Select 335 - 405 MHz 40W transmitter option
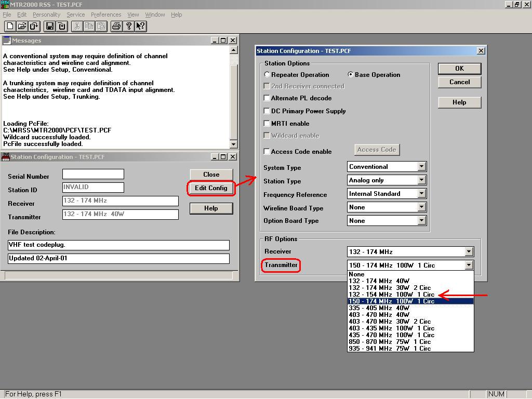The height and width of the screenshot is (399, 532). point(410,308)
